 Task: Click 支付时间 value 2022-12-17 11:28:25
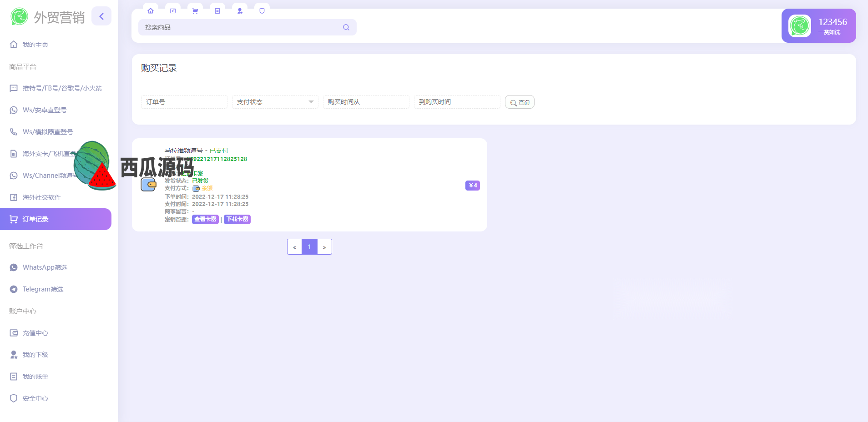click(220, 204)
